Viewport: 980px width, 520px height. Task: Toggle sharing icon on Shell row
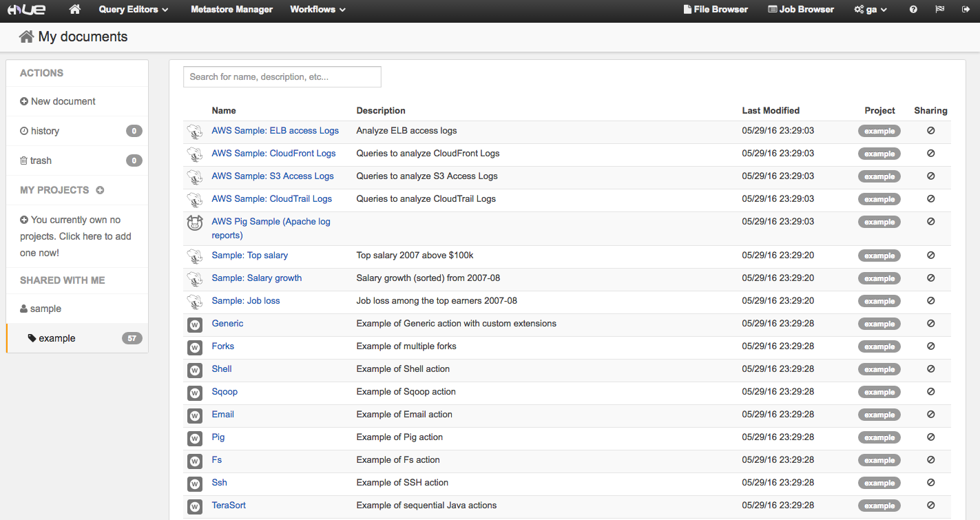click(x=930, y=369)
